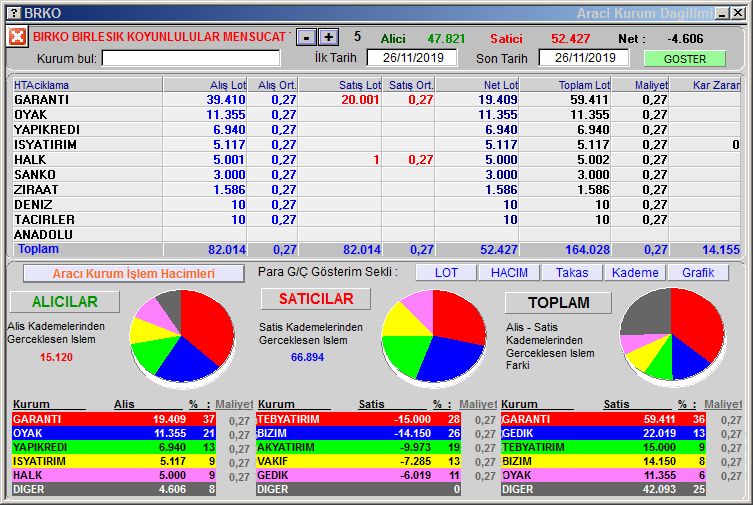Increase the count with the plus button

click(x=329, y=37)
